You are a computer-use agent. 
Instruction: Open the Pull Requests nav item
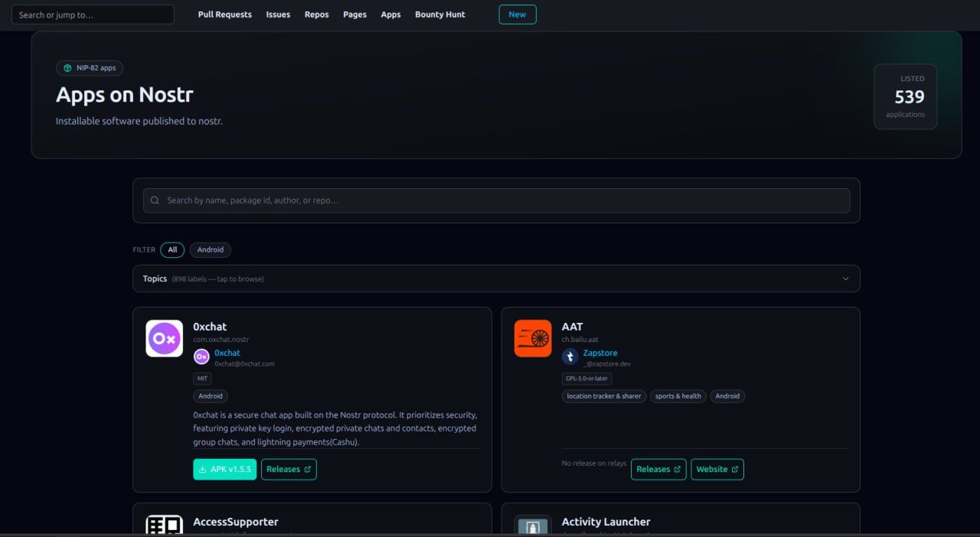[x=225, y=15]
